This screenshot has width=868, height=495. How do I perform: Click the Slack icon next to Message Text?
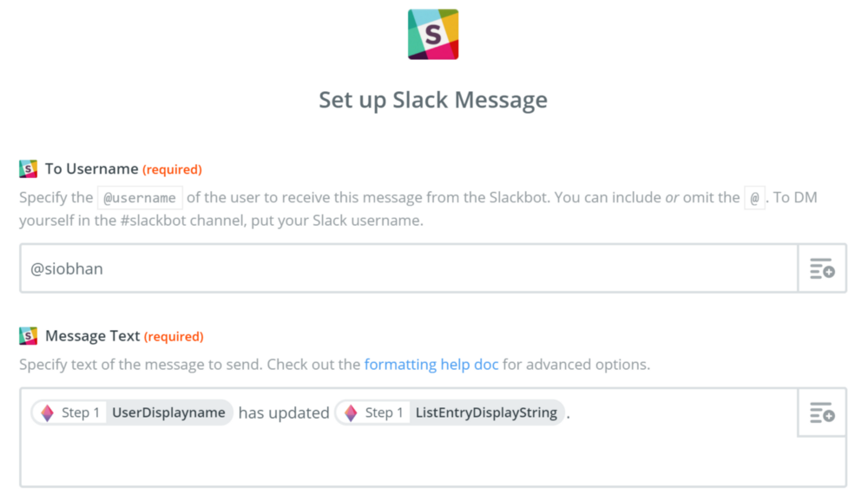tap(29, 335)
